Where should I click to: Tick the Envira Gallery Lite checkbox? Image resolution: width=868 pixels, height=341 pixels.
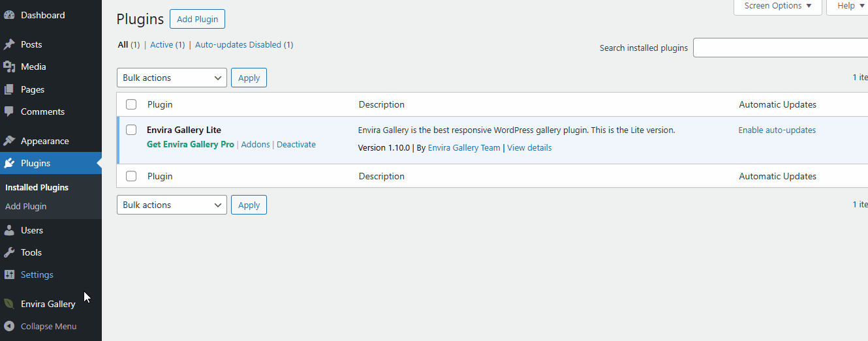(x=131, y=130)
